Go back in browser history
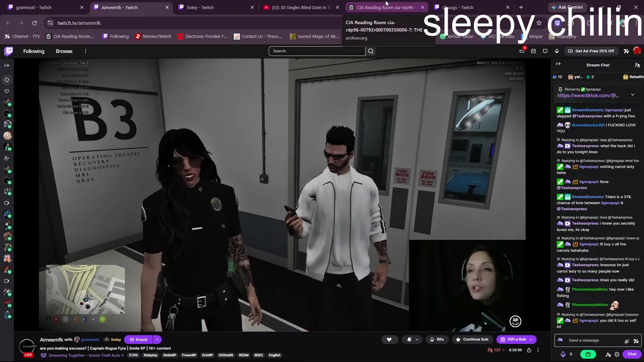This screenshot has width=644, height=362. pos(8,23)
